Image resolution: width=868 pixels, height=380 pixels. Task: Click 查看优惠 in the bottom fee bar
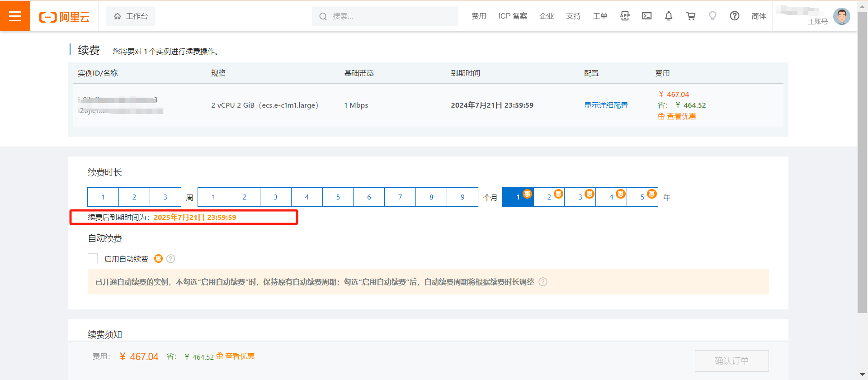point(240,356)
